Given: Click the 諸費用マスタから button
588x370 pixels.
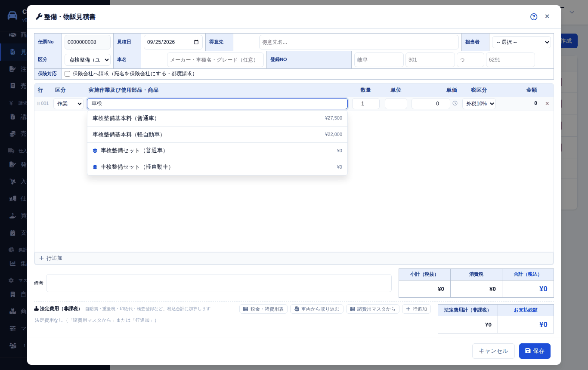Looking at the screenshot, I should point(373,309).
